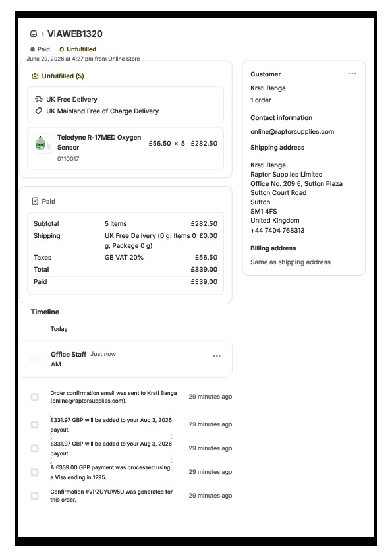Click the 1 order customer link
Screen dimensions: 392x555
[x=261, y=100]
